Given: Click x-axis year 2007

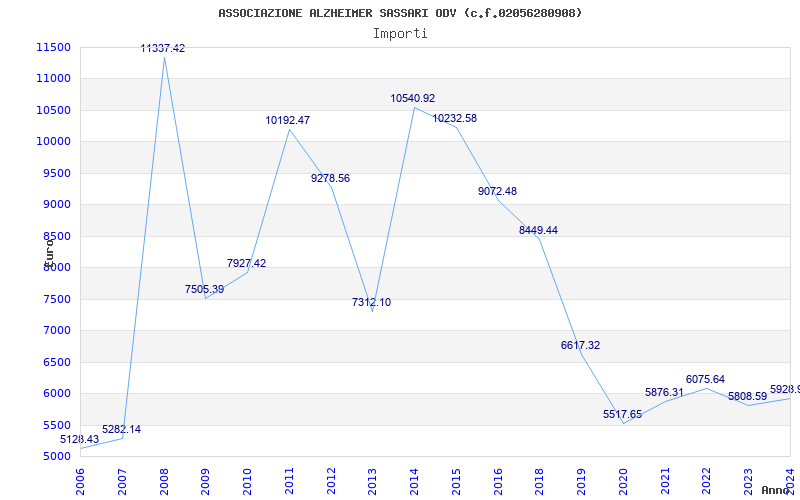Looking at the screenshot, I should 122,482.
